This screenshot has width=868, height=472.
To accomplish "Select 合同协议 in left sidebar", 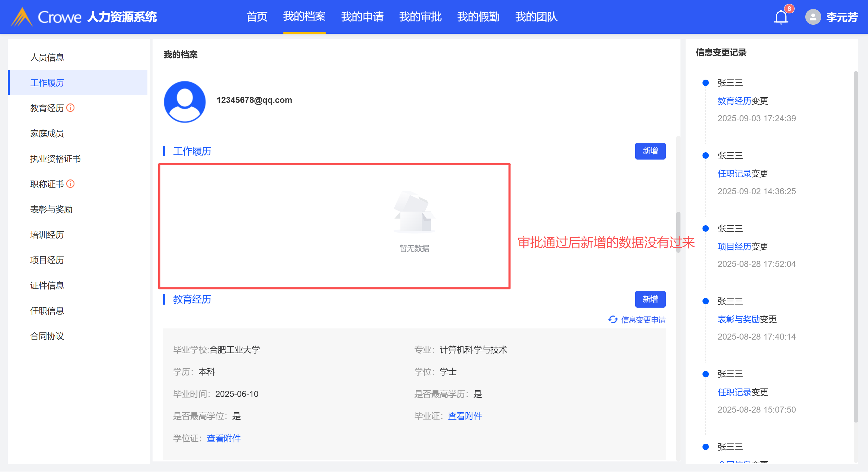I will pos(47,336).
